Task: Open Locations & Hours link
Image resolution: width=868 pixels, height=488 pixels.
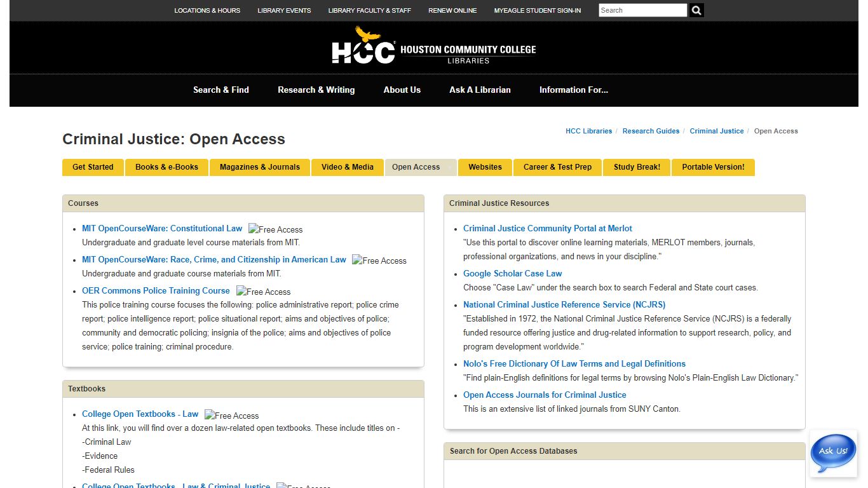Action: coord(207,10)
